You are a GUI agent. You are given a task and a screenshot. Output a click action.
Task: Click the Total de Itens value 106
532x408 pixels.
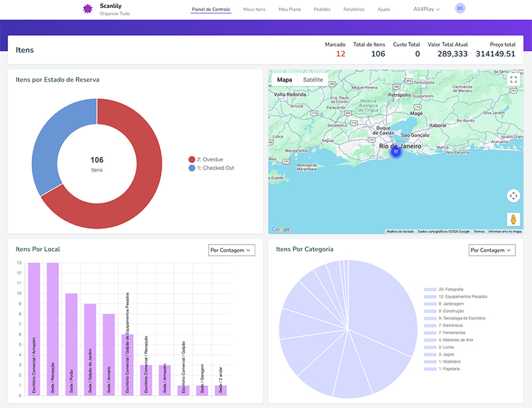click(378, 54)
